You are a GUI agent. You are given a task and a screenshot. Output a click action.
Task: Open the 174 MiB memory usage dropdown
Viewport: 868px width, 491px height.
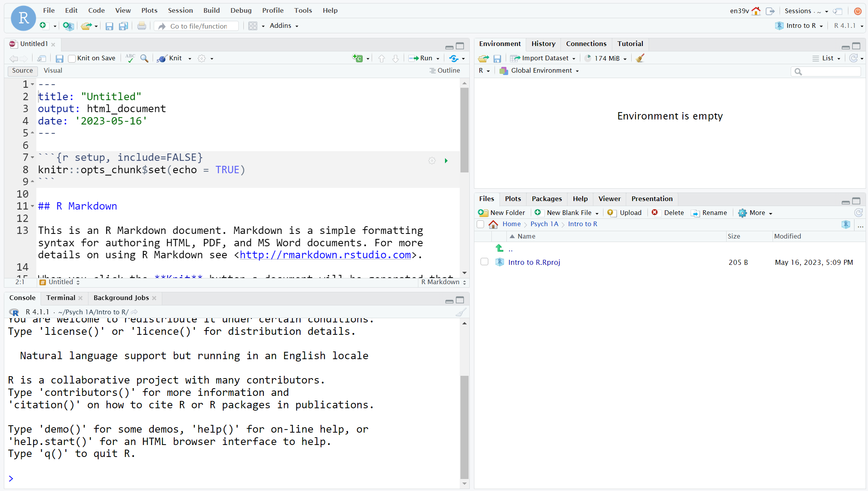click(x=605, y=58)
